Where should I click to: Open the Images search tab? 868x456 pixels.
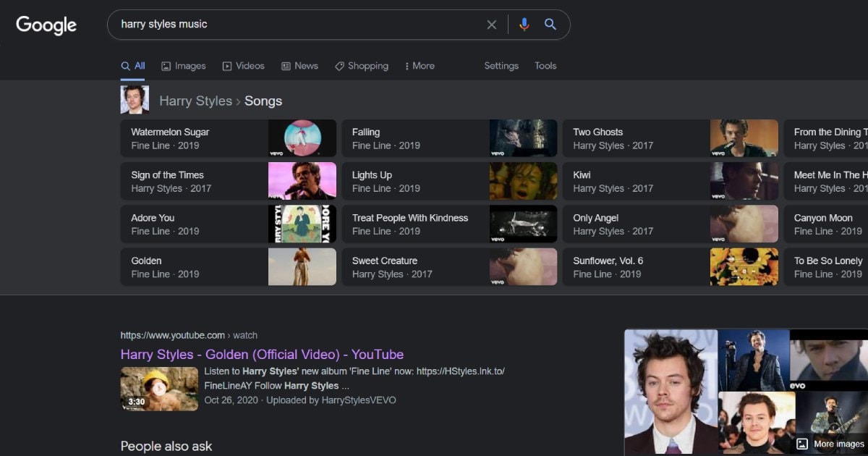click(x=184, y=66)
